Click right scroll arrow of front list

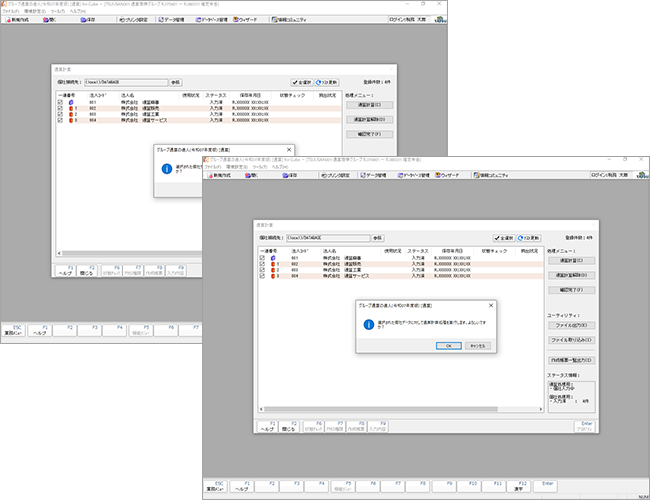coord(541,409)
